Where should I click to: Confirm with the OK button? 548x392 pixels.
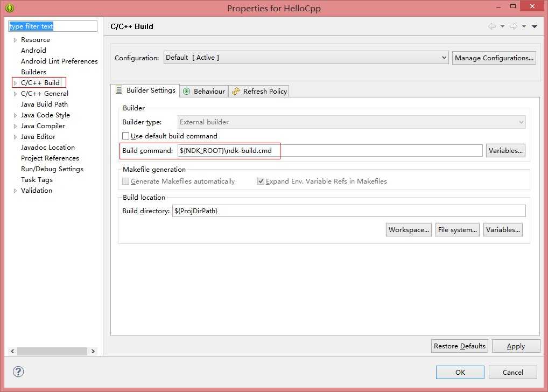(x=460, y=372)
